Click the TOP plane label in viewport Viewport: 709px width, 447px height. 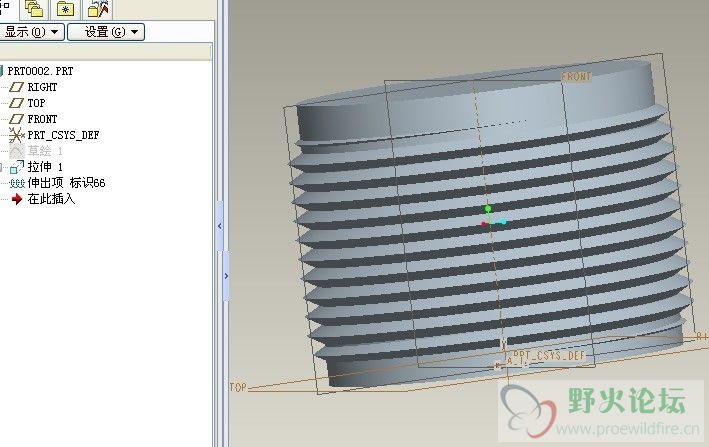point(238,387)
